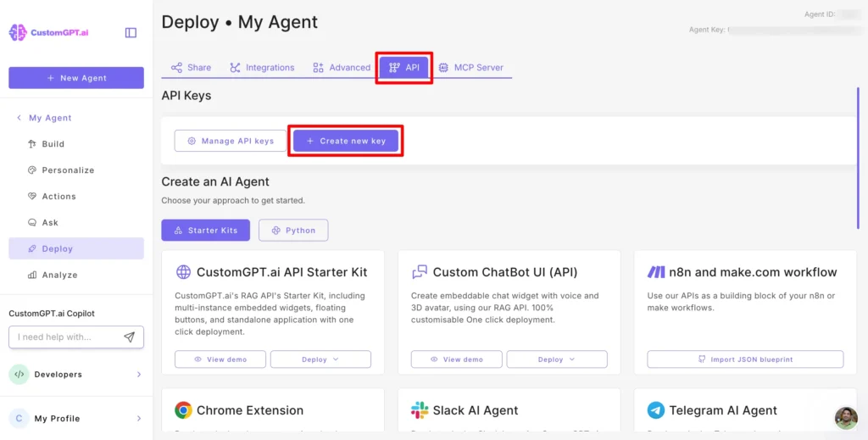Viewport: 868px width, 440px height.
Task: Switch to the Integrations tab
Action: tap(262, 68)
